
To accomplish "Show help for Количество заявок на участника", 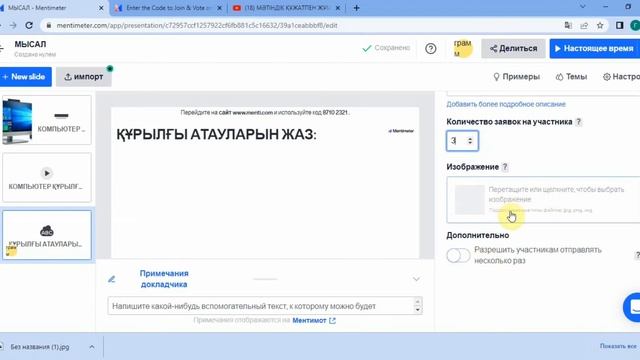I will (578, 122).
